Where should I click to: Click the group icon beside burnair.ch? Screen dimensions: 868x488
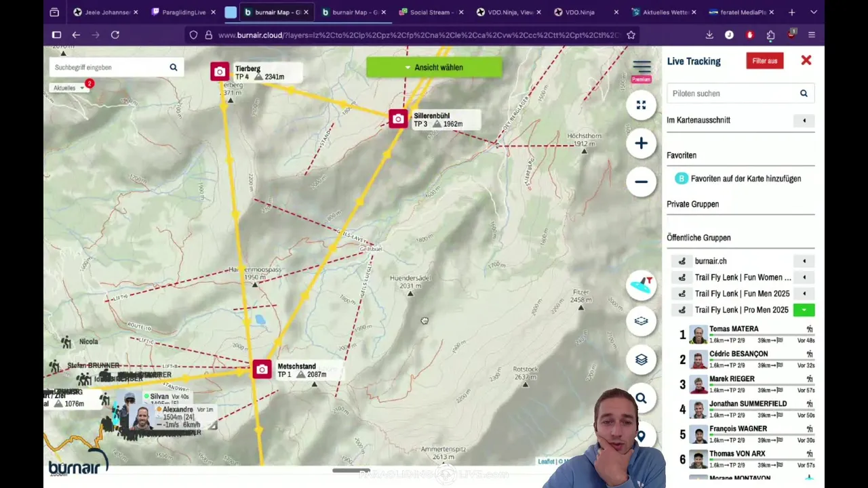coord(682,261)
